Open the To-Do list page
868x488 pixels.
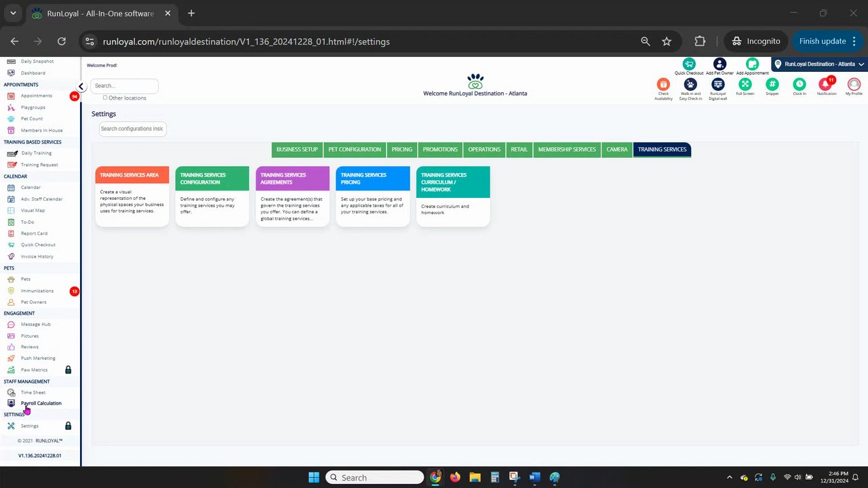pyautogui.click(x=27, y=222)
